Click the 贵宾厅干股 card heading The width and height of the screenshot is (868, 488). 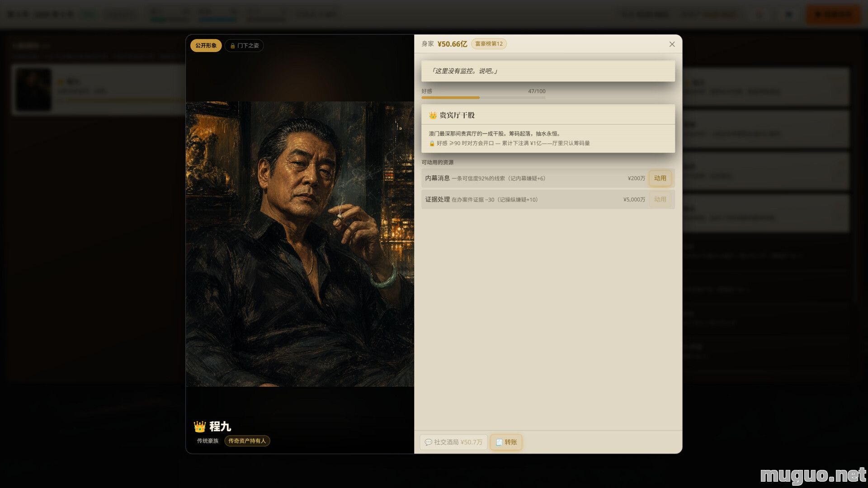click(457, 115)
